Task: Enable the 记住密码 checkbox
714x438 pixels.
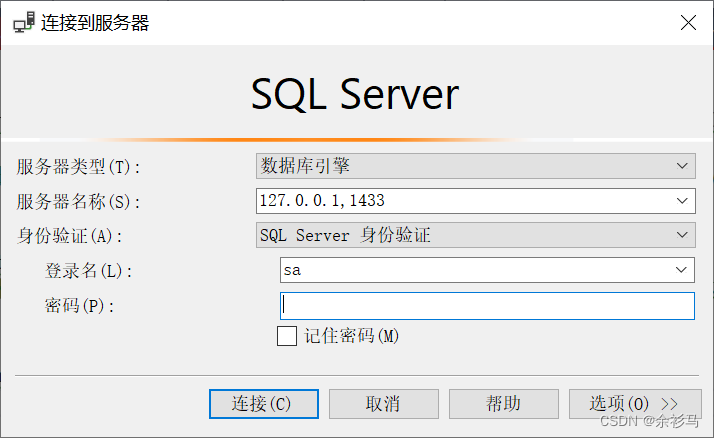Action: [x=287, y=336]
